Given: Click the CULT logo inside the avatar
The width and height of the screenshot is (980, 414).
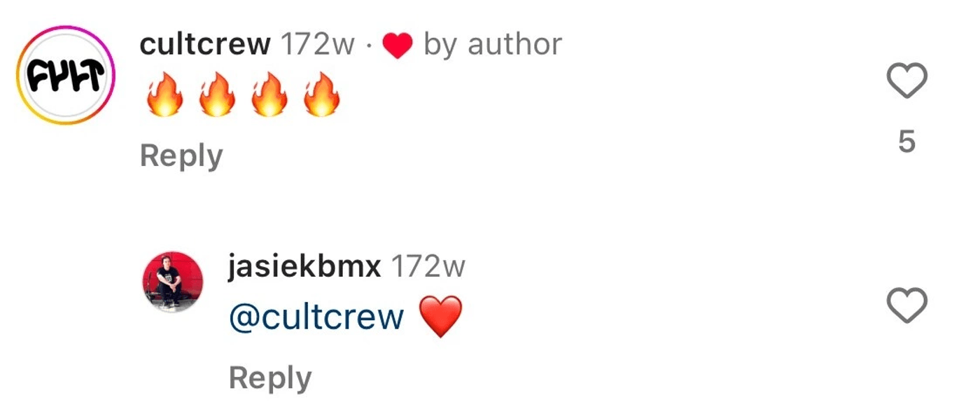Looking at the screenshot, I should (66, 75).
